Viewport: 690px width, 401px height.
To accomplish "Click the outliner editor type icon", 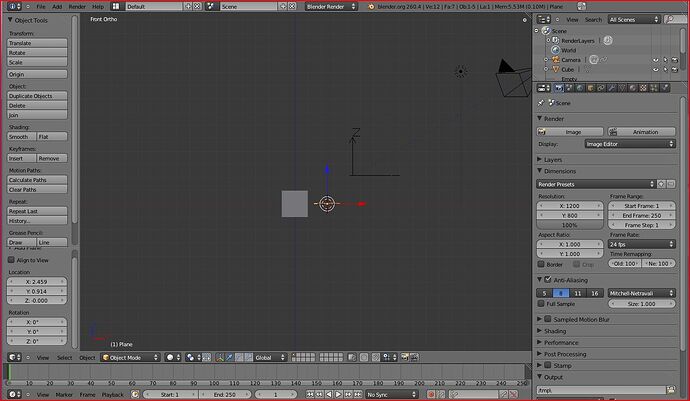I will click(544, 19).
